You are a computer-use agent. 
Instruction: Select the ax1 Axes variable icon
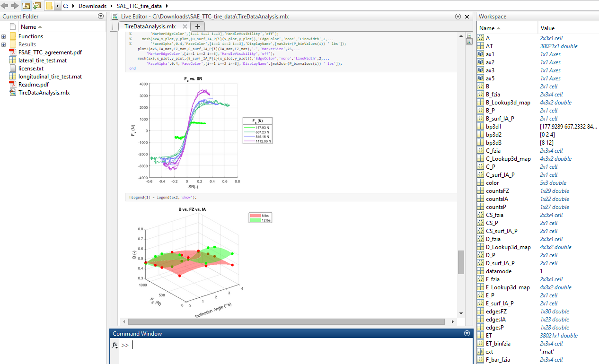pyautogui.click(x=481, y=54)
